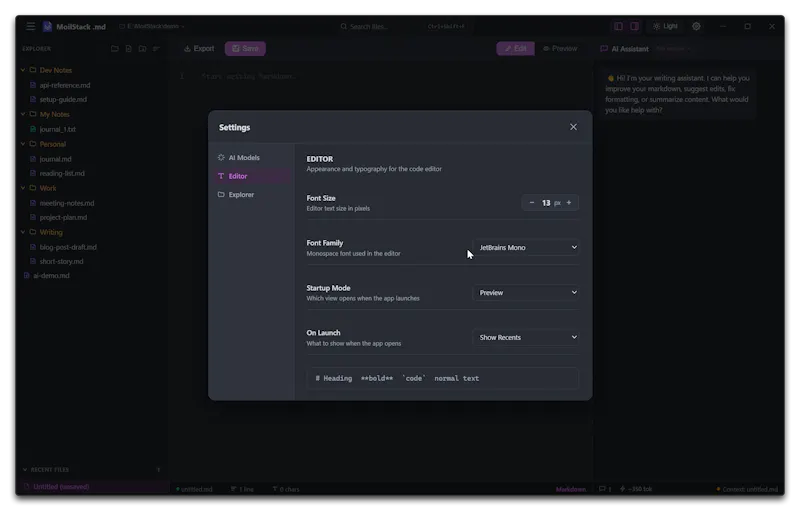Click the new folder icon in Explorer header
The image size is (800, 511).
(x=115, y=48)
